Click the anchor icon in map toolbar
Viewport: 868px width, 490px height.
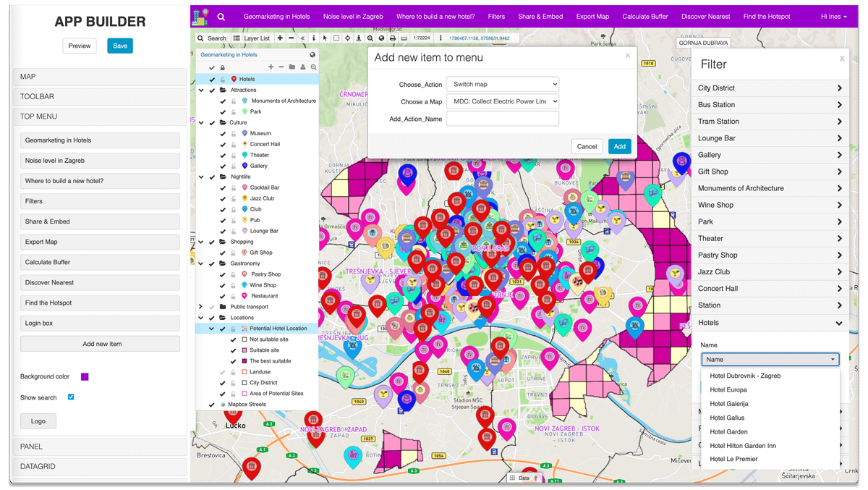(359, 38)
